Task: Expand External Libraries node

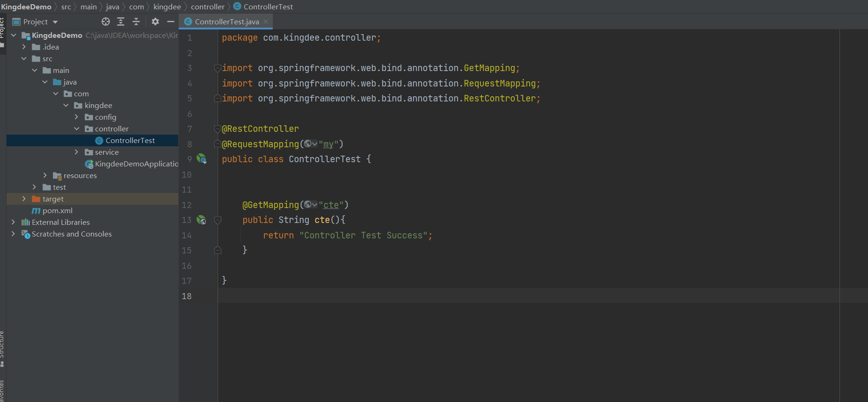Action: tap(13, 222)
